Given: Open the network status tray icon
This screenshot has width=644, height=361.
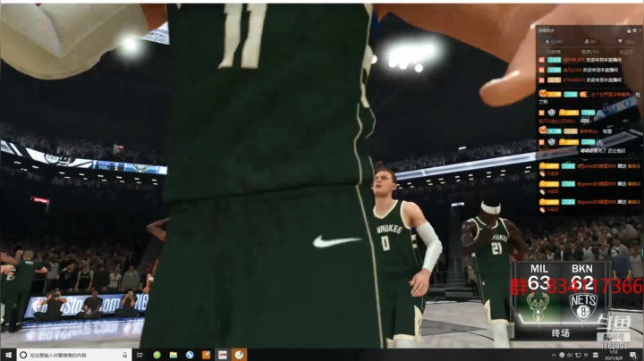Looking at the screenshot, I should tap(578, 356).
